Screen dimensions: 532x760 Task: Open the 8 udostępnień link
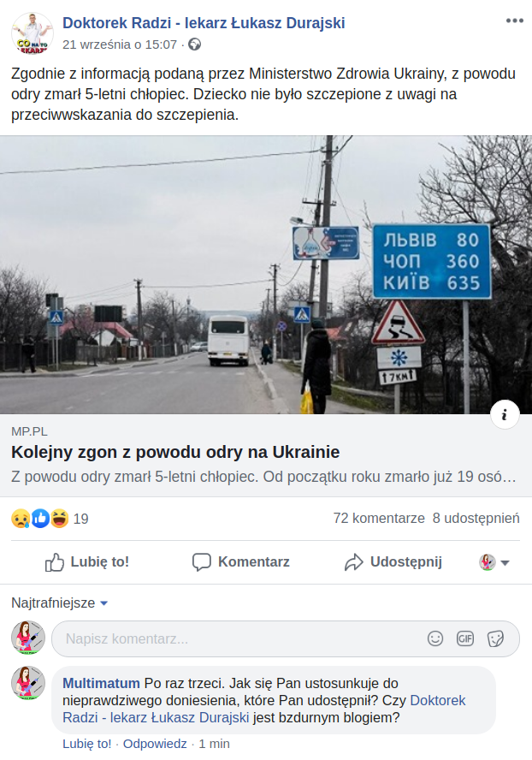476,518
